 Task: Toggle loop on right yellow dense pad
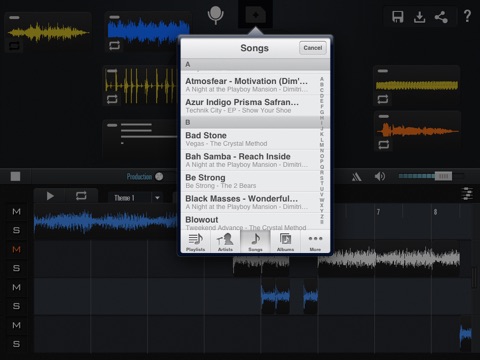click(x=383, y=99)
